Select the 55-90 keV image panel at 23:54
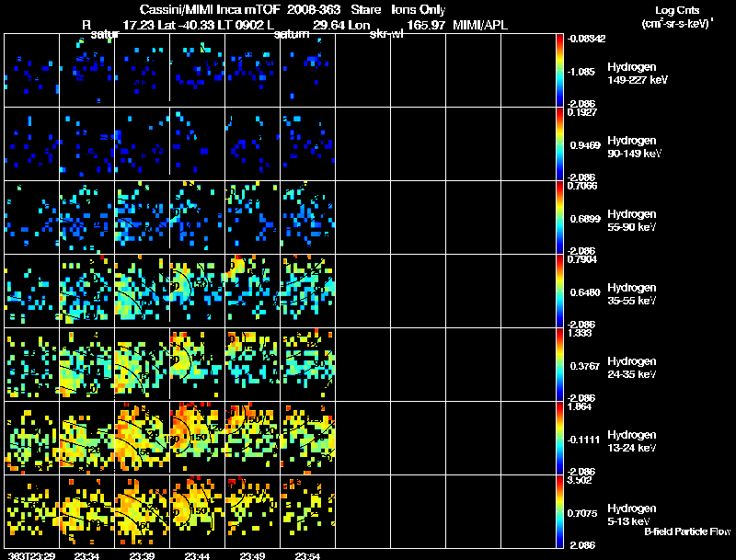Image resolution: width=736 pixels, height=560 pixels. pyautogui.click(x=308, y=218)
